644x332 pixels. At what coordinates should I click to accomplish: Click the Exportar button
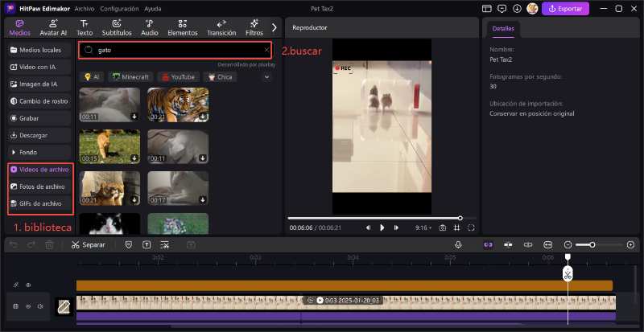point(565,9)
